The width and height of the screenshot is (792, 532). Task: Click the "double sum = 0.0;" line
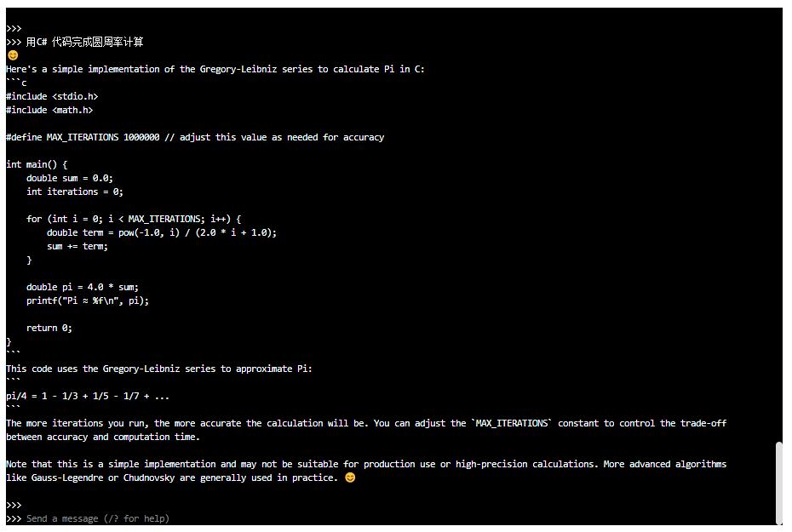70,178
